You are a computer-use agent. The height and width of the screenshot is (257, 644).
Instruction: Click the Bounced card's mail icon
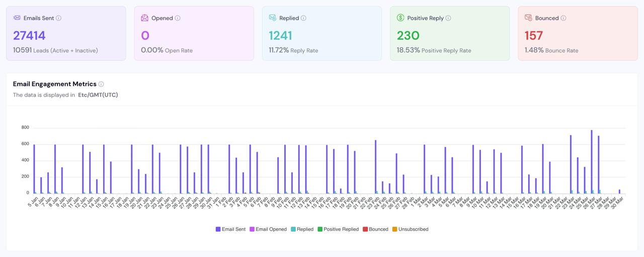coord(528,18)
